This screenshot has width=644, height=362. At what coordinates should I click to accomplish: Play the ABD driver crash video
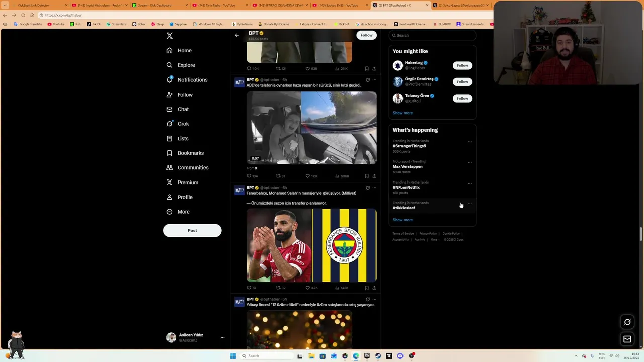[311, 127]
